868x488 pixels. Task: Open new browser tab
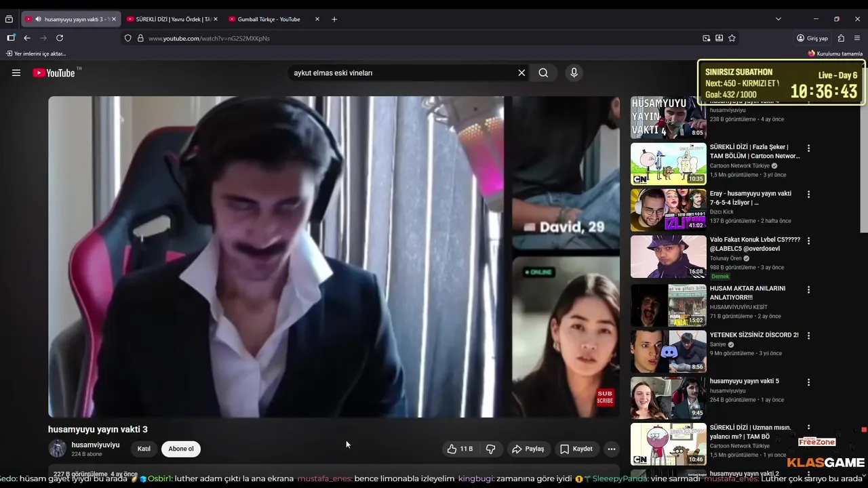334,19
